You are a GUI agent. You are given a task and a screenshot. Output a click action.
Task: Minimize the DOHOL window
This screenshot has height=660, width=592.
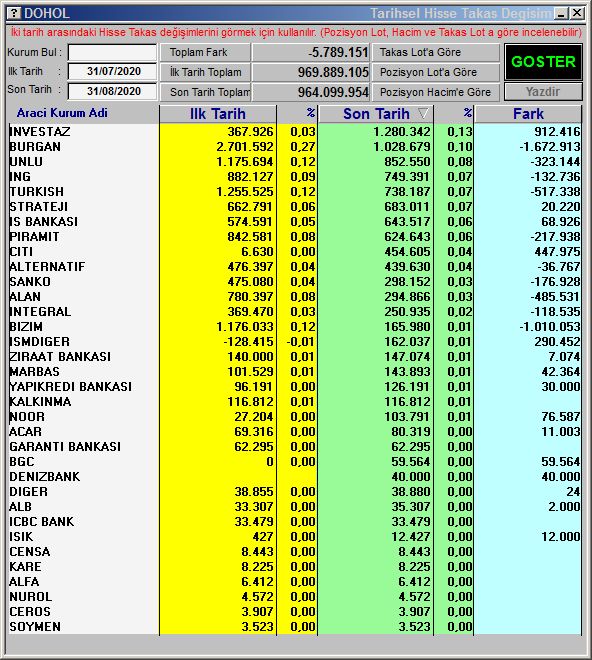pos(560,13)
